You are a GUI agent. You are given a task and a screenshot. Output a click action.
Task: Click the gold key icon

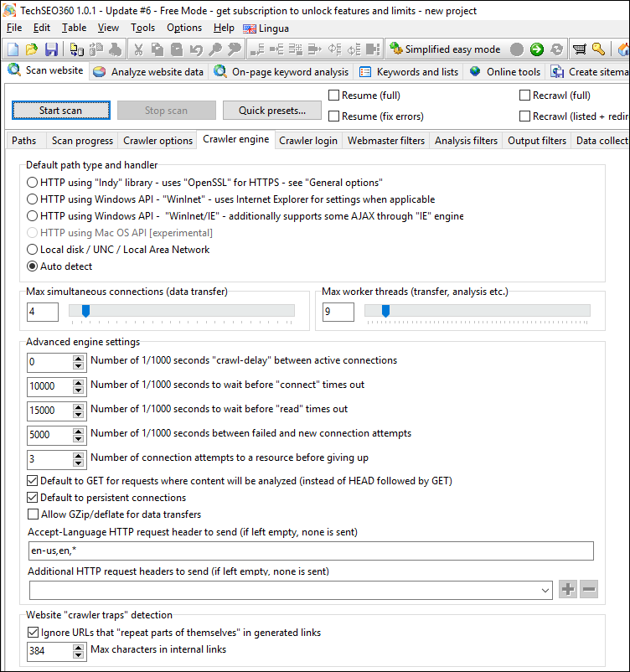pyautogui.click(x=598, y=49)
